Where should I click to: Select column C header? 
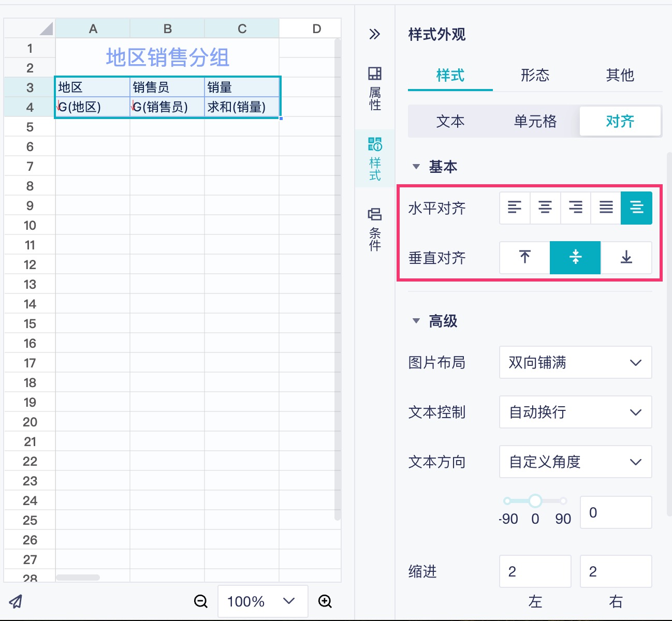pos(242,28)
